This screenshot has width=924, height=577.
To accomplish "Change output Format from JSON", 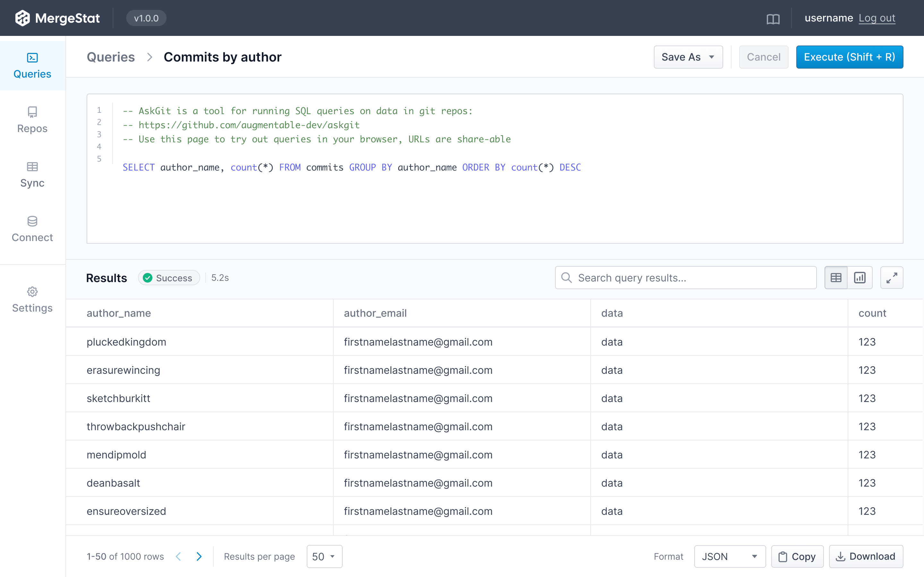I will (729, 556).
